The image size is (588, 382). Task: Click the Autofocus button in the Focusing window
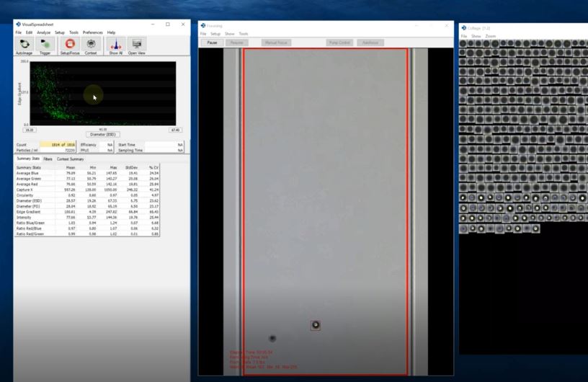pyautogui.click(x=370, y=43)
